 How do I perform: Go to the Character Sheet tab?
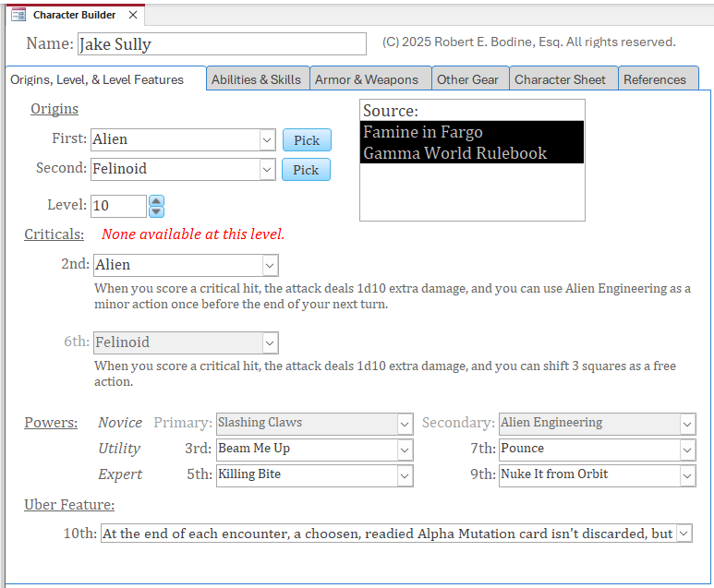click(560, 79)
